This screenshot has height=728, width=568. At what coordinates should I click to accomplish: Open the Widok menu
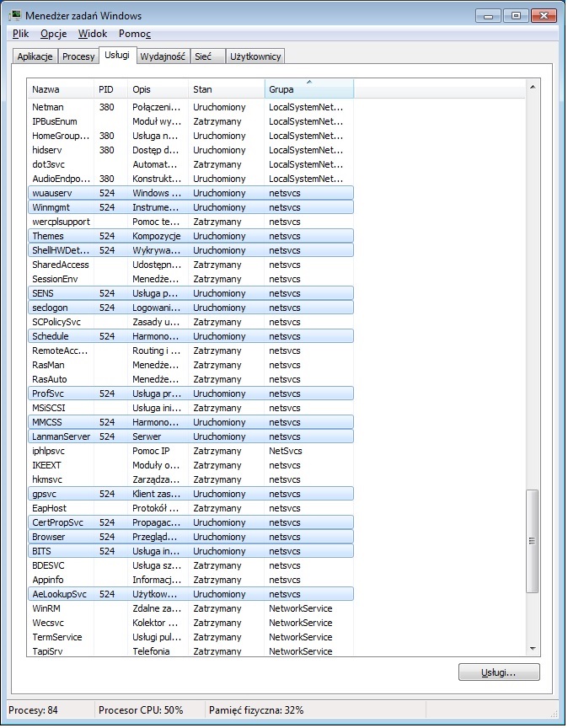point(93,34)
